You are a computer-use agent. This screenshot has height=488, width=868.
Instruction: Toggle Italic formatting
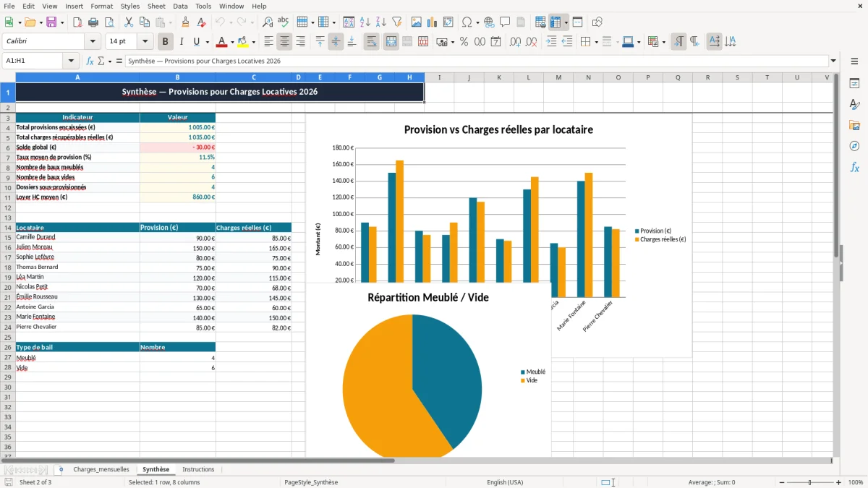[181, 42]
